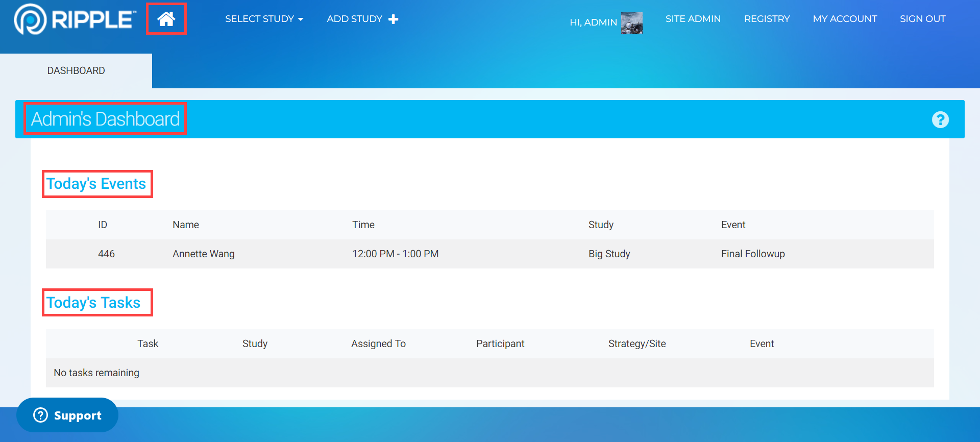Open the dashboard help question mark icon

point(940,119)
